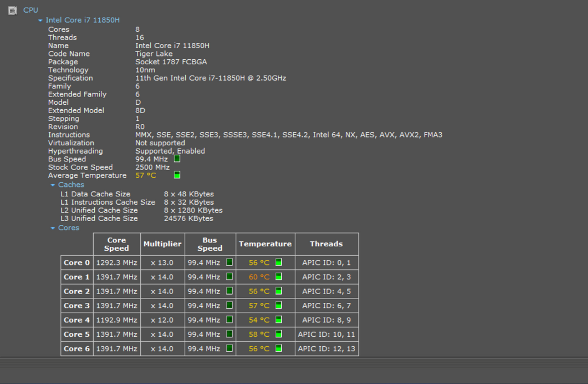588x384 pixels.
Task: Select the Core 0 speed cell 1292.3 MHz
Action: pos(117,263)
